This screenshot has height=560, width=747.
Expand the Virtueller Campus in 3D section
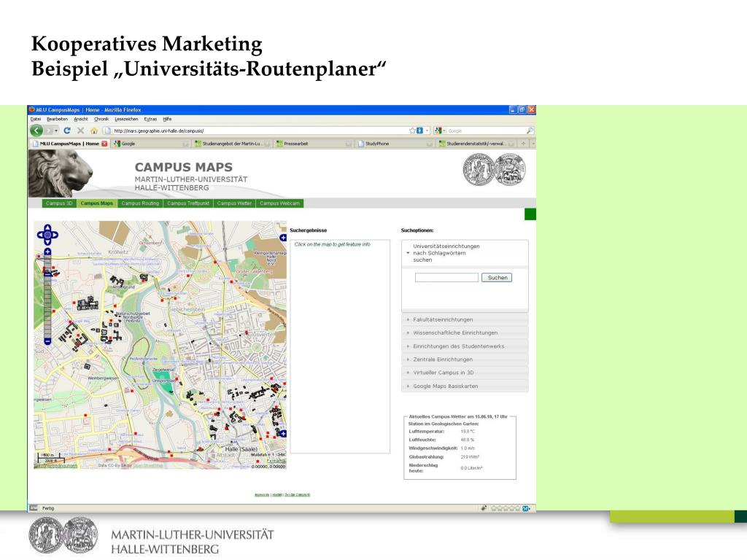pyautogui.click(x=465, y=373)
